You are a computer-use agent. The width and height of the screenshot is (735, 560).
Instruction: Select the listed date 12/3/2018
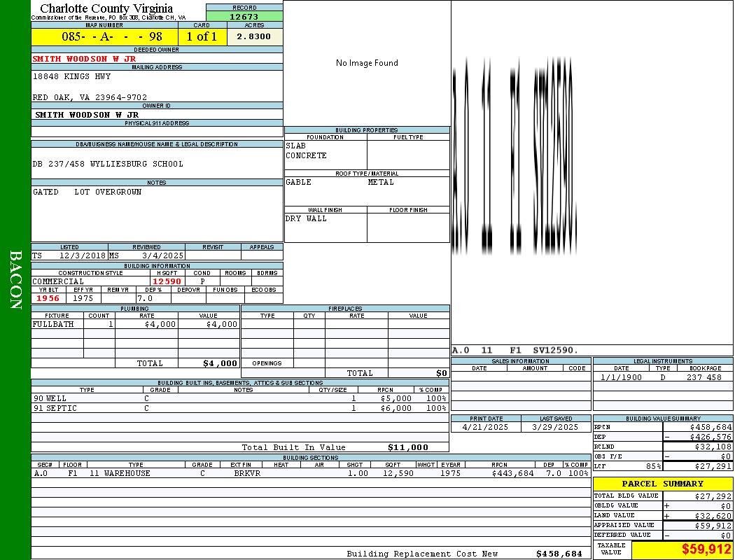coord(83,256)
